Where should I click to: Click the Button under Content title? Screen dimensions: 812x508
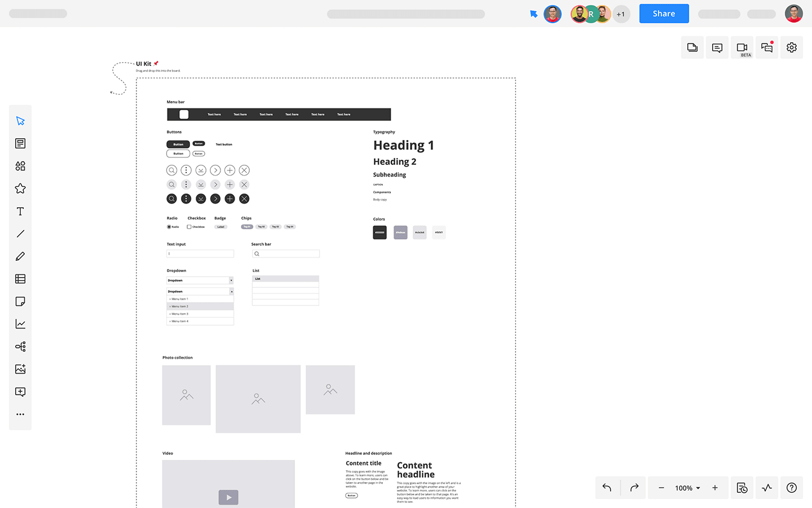[351, 496]
